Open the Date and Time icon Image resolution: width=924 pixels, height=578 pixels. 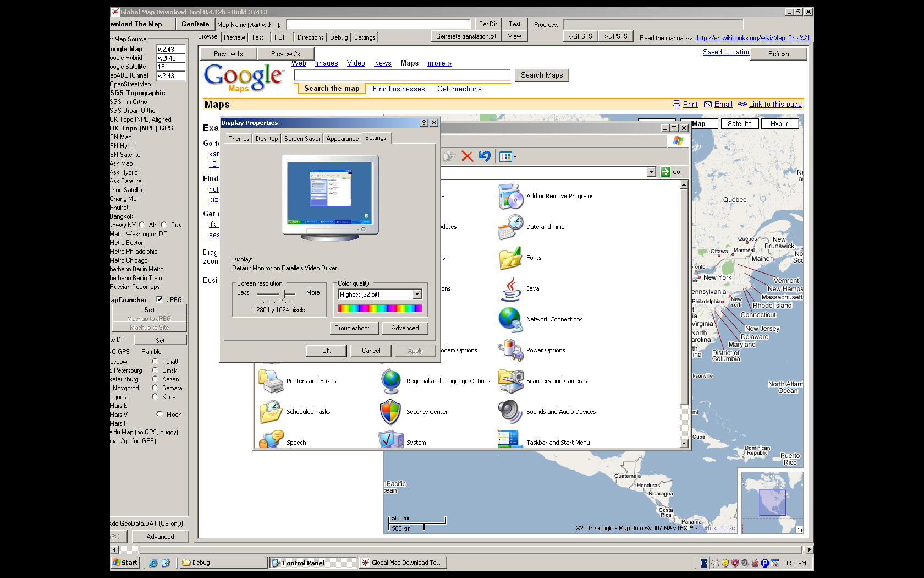510,227
